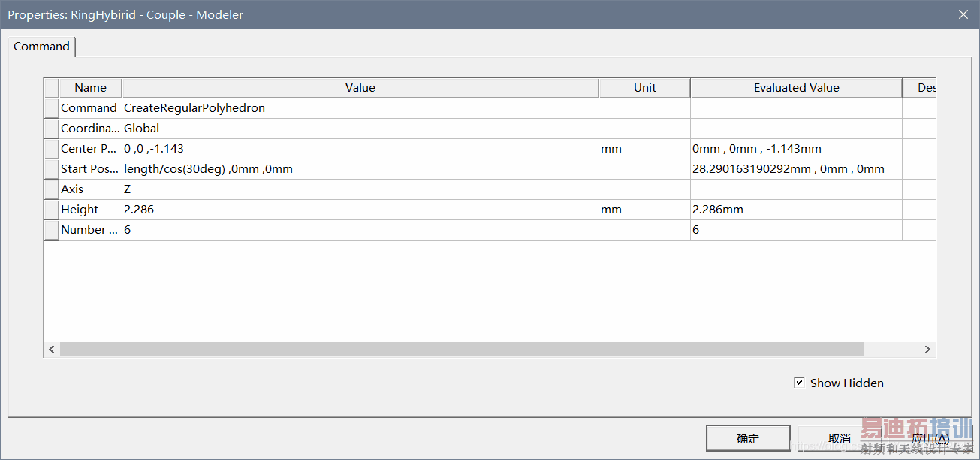Select the Command row name cell
The height and width of the screenshot is (460, 980).
click(90, 108)
